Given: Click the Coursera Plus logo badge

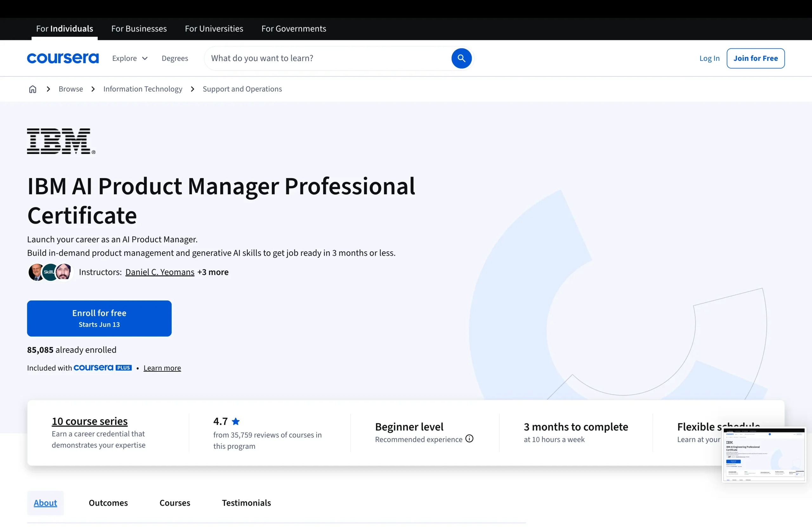Looking at the screenshot, I should pyautogui.click(x=103, y=368).
